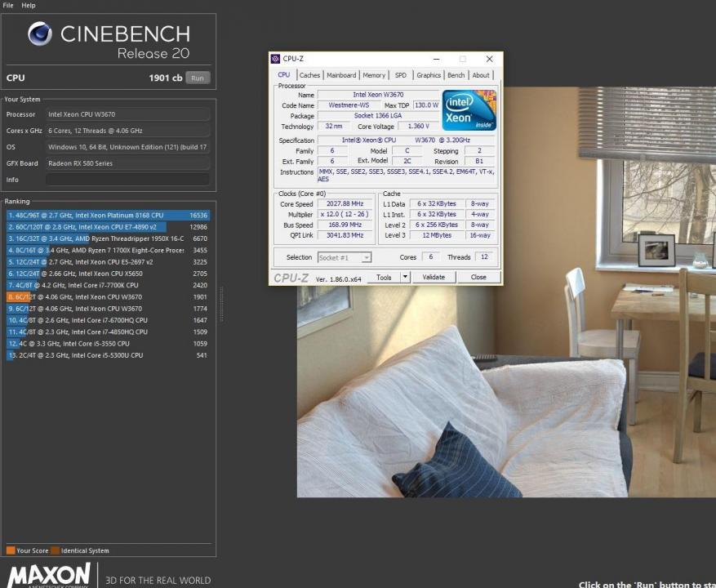Screen dimensions: 716x588
Task: Click the Identical System legend swatch
Action: (56, 550)
